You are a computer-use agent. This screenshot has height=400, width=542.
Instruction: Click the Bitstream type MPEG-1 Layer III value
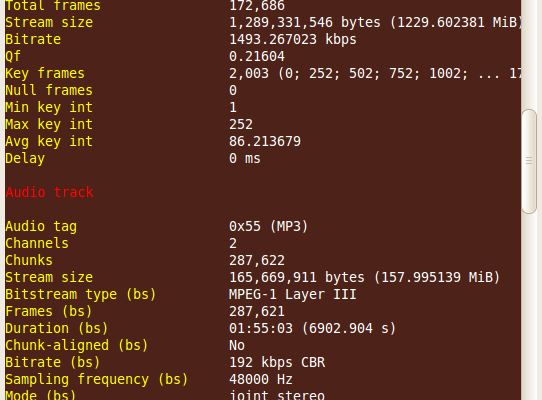point(292,295)
